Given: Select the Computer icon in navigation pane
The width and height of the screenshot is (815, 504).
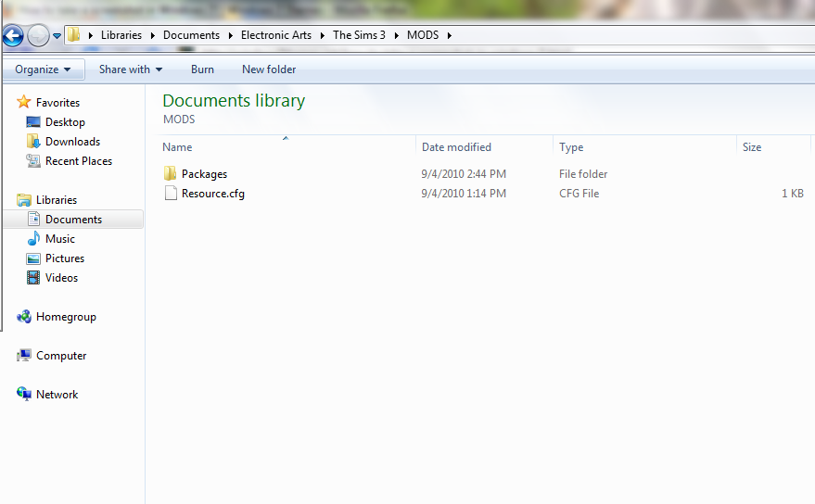Looking at the screenshot, I should point(24,356).
